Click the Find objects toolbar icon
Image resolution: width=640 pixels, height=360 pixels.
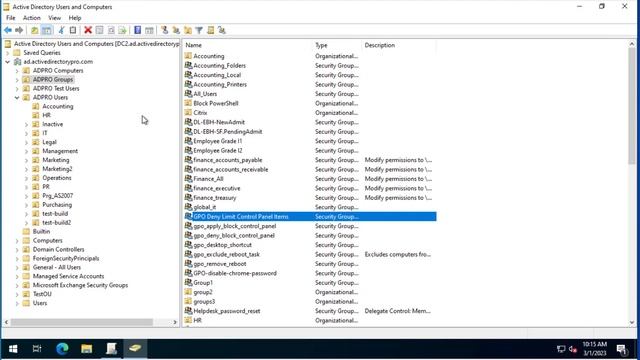[211, 30]
